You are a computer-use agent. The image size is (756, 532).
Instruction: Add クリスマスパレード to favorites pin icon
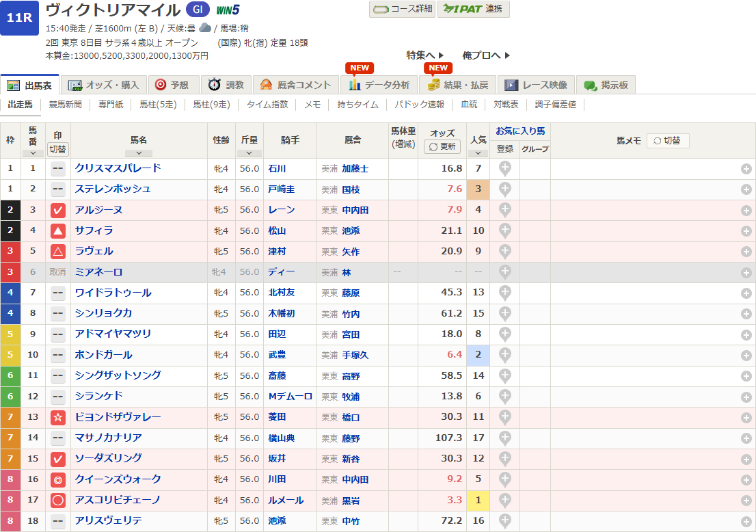pyautogui.click(x=505, y=169)
